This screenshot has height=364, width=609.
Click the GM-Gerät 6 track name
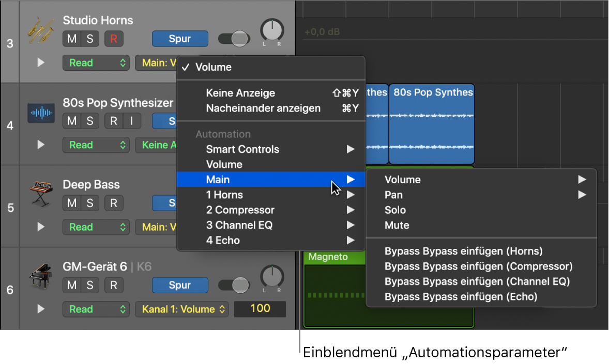click(x=95, y=266)
